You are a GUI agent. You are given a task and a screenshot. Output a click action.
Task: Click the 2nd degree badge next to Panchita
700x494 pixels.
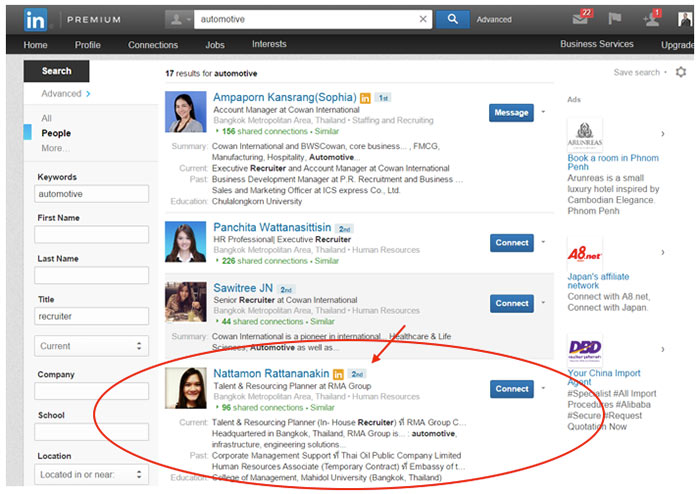pyautogui.click(x=344, y=229)
